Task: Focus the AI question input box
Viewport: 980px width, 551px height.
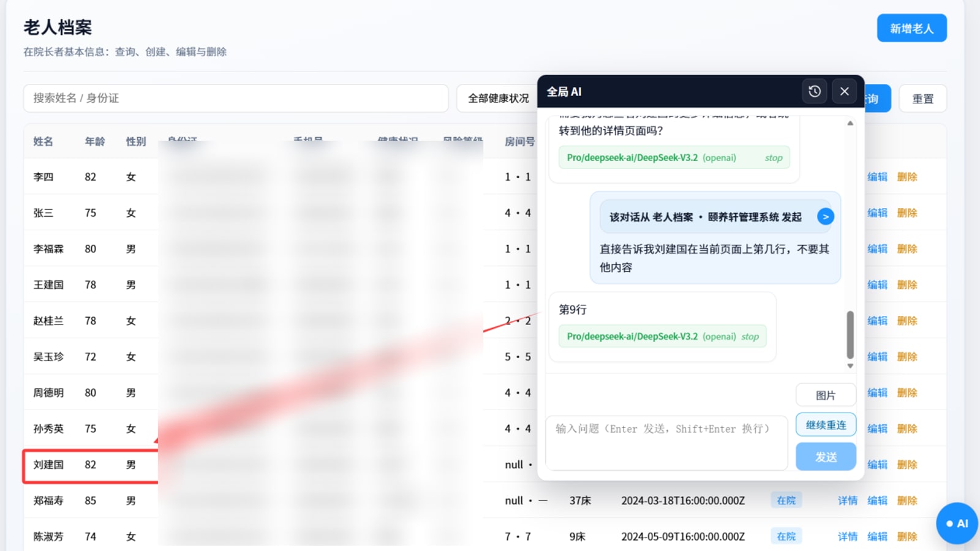Action: (666, 443)
